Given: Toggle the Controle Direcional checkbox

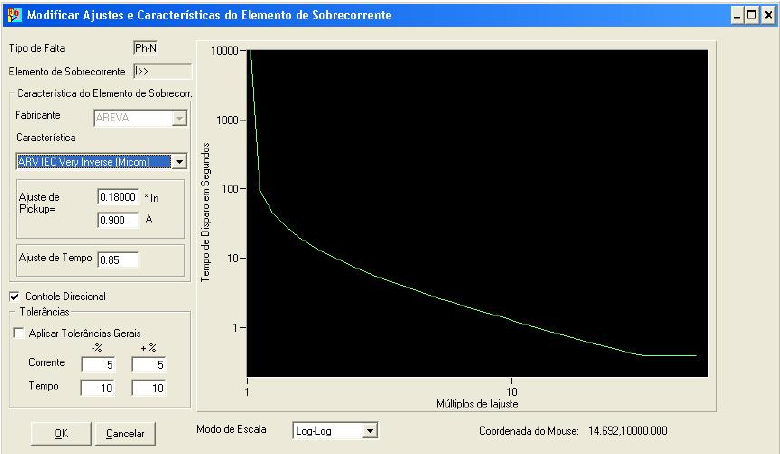Looking at the screenshot, I should (x=15, y=296).
